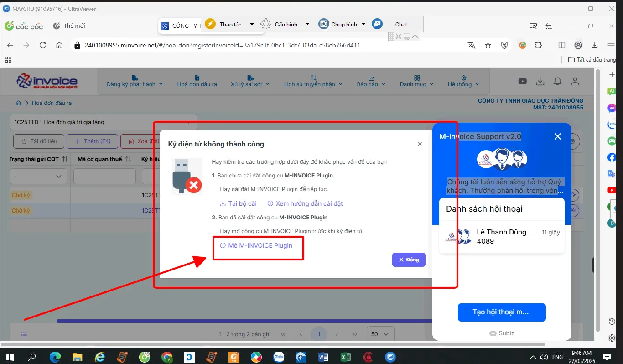Go to page 1 in pagination

click(x=319, y=334)
